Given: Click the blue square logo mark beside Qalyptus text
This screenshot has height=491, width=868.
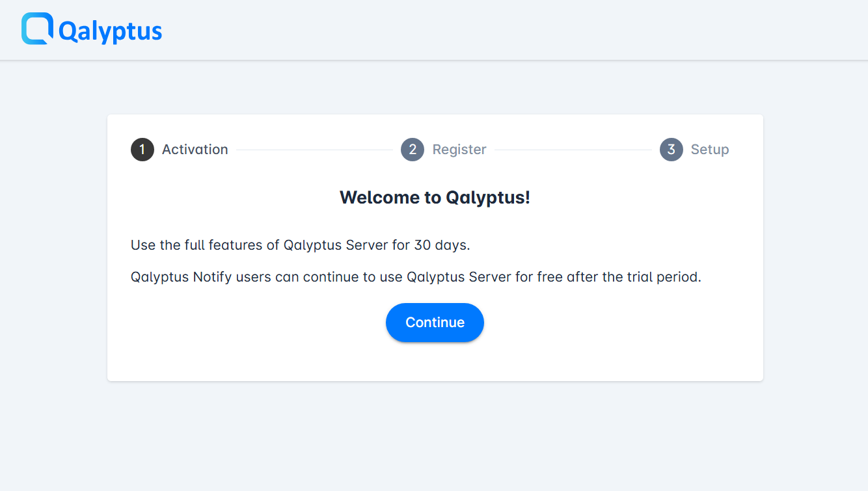Looking at the screenshot, I should point(36,29).
